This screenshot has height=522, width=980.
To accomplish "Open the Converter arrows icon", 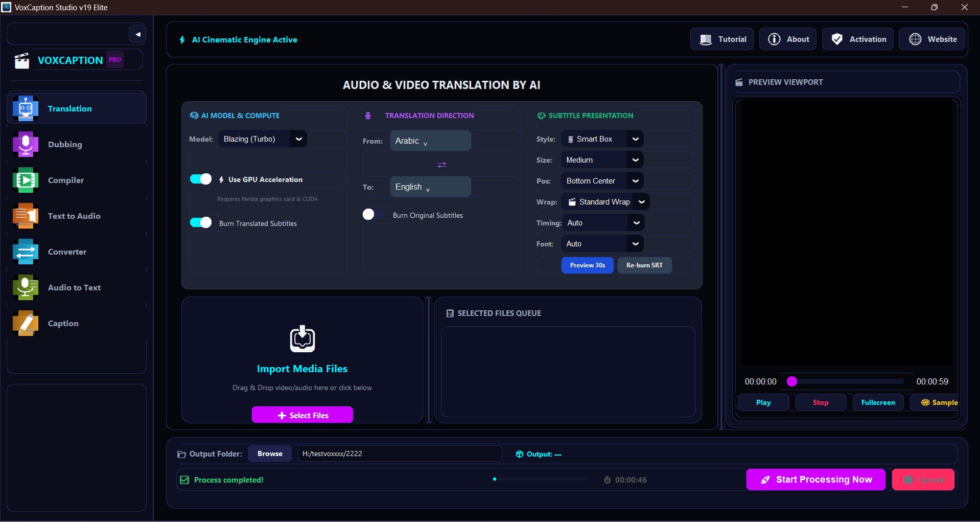I will (x=26, y=252).
